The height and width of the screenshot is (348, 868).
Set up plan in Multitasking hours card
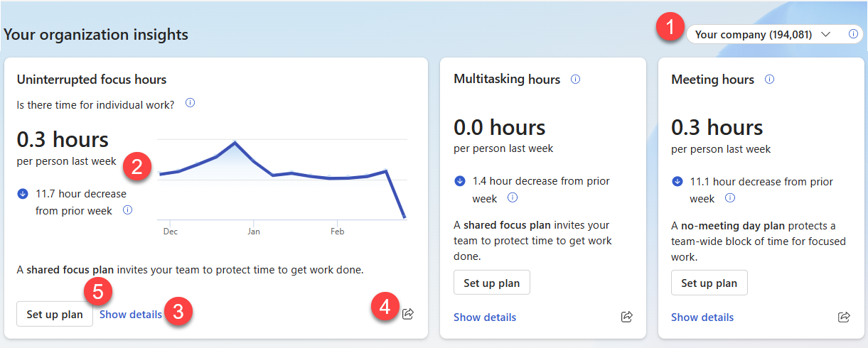click(x=492, y=283)
